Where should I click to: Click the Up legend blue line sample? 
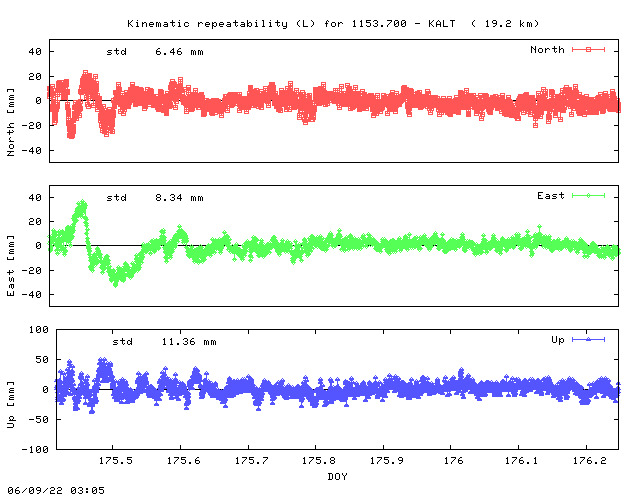(588, 339)
